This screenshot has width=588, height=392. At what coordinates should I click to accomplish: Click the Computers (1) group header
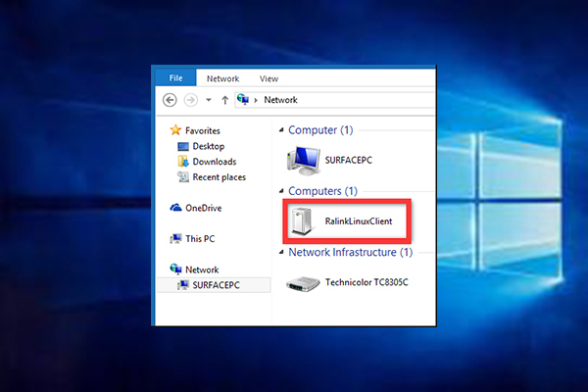tap(322, 191)
